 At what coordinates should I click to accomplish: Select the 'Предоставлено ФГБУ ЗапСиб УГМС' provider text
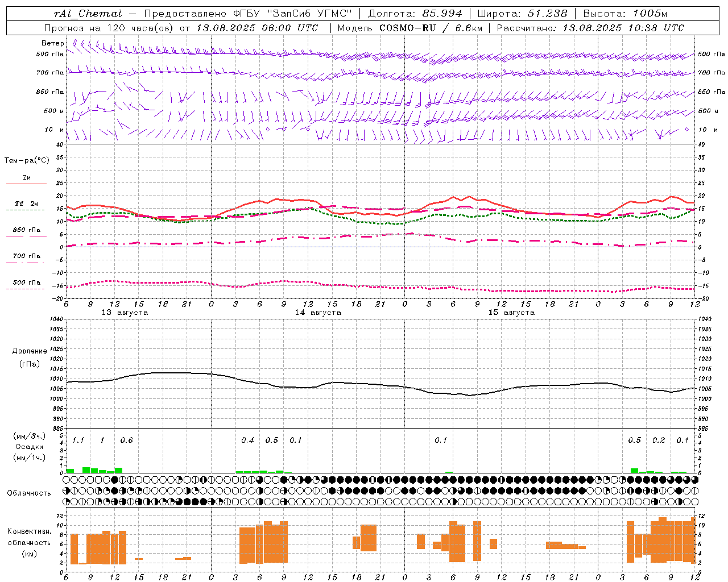pos(249,14)
